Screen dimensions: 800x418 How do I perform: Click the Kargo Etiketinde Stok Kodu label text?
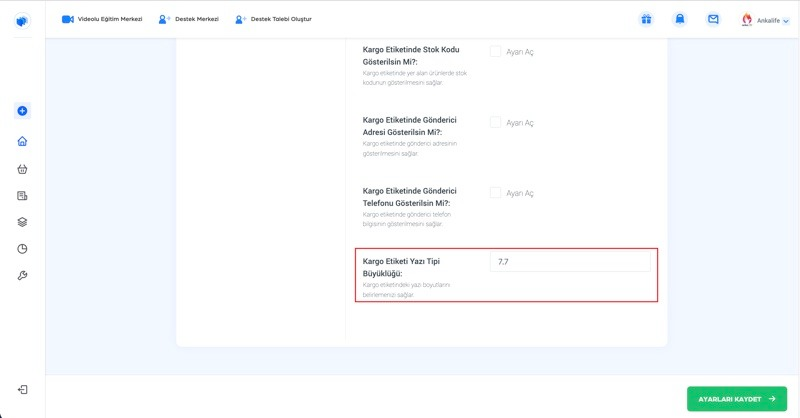(x=411, y=56)
